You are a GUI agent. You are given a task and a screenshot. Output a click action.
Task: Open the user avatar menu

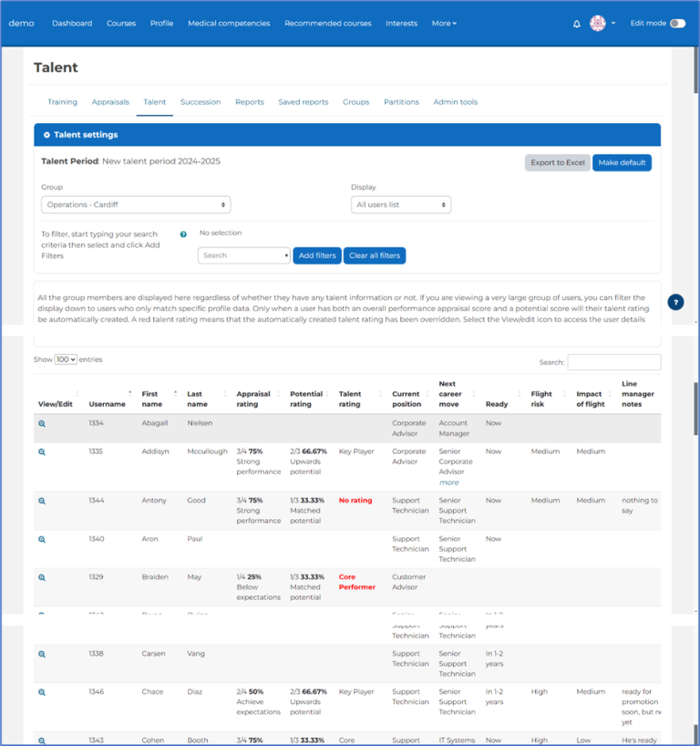597,24
